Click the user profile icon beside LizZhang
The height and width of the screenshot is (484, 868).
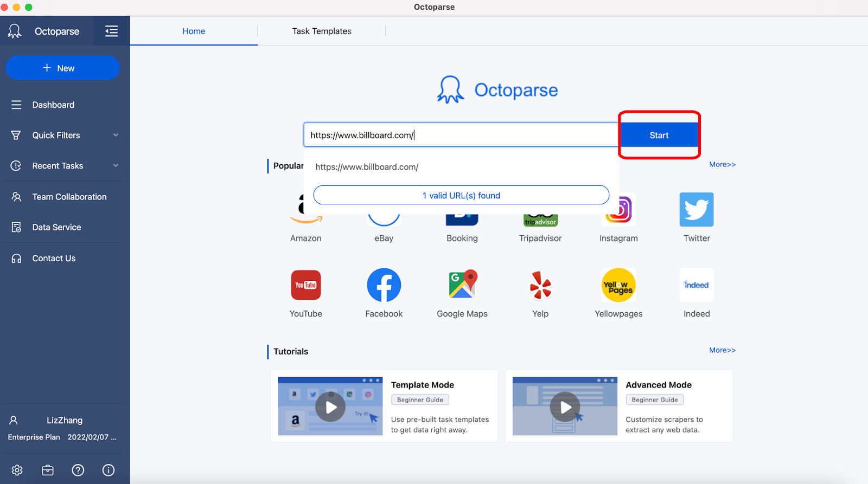[14, 420]
